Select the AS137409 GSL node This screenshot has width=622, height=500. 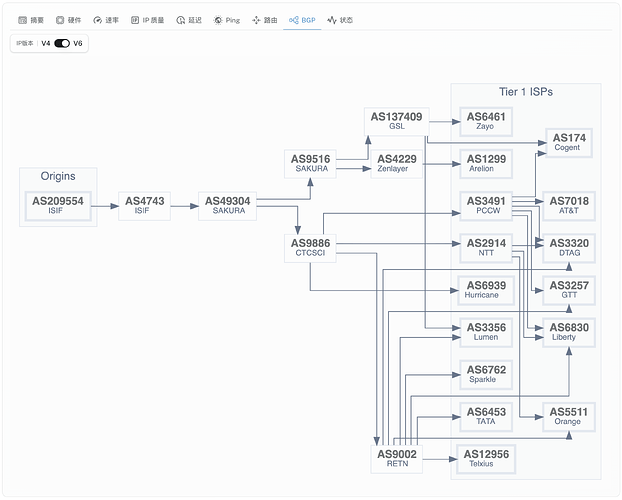coord(397,121)
